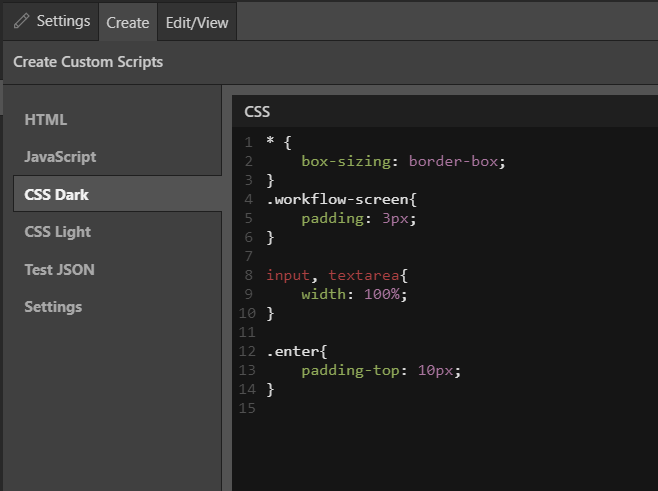Open the Test JSON section
Viewport: 658px width, 491px height.
(x=59, y=270)
